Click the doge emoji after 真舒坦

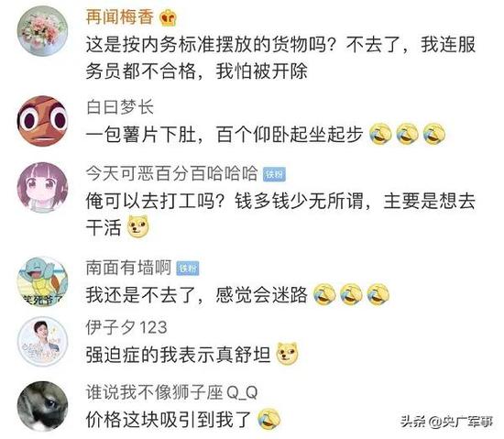point(288,354)
